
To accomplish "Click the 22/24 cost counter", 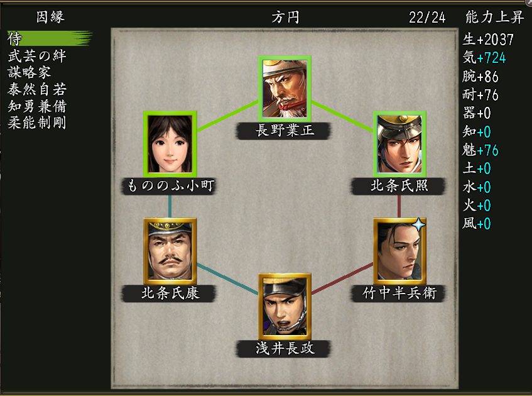I will [427, 18].
